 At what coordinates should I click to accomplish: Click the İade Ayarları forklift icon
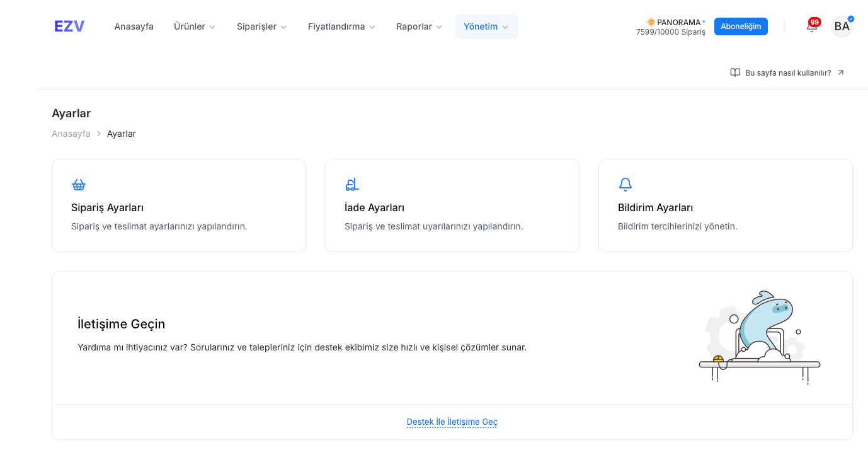tap(351, 185)
